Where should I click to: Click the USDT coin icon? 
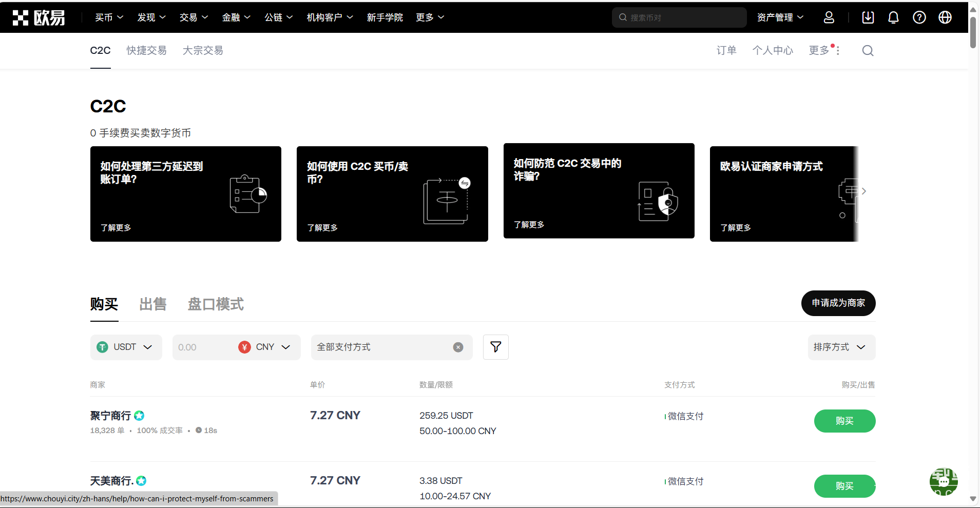pos(103,347)
